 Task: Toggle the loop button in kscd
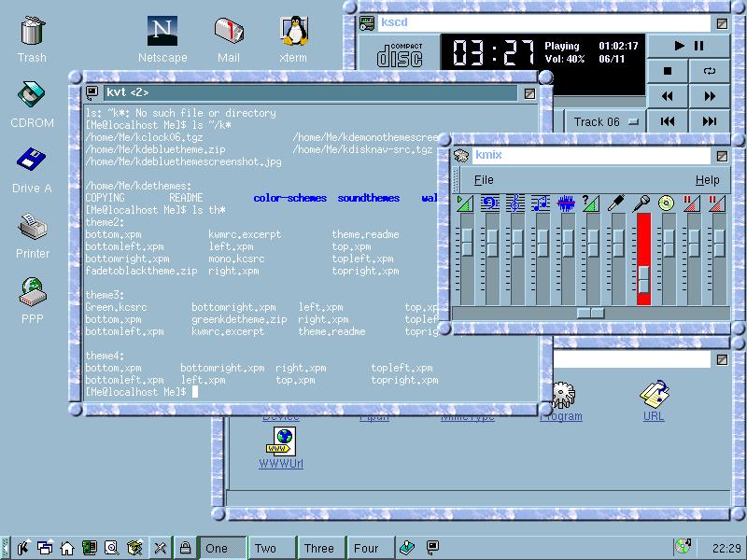tap(710, 71)
